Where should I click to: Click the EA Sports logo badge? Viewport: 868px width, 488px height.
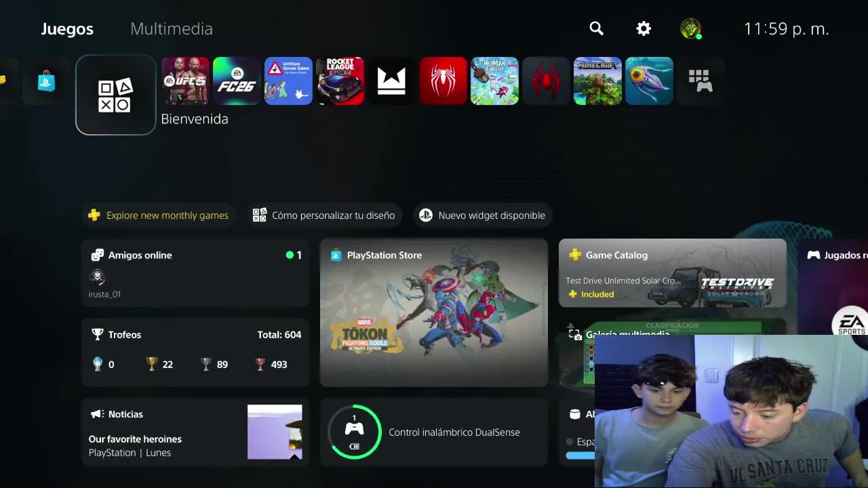850,324
